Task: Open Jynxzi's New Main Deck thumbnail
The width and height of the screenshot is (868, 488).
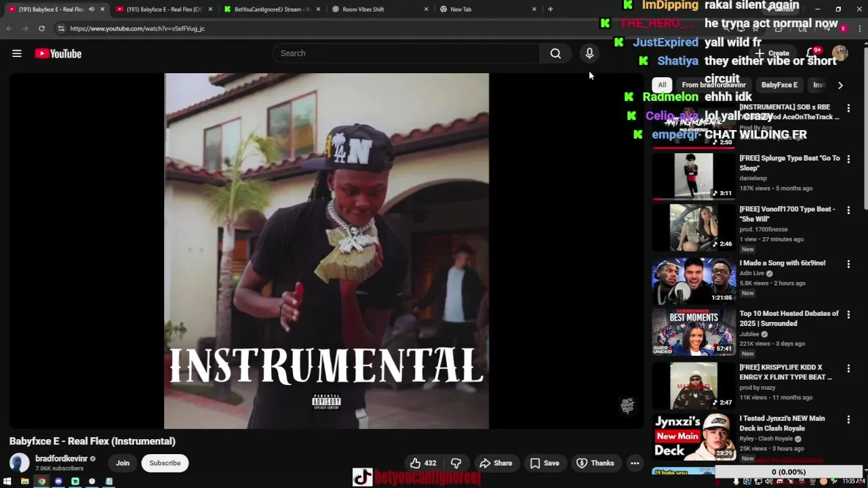Action: click(x=694, y=437)
